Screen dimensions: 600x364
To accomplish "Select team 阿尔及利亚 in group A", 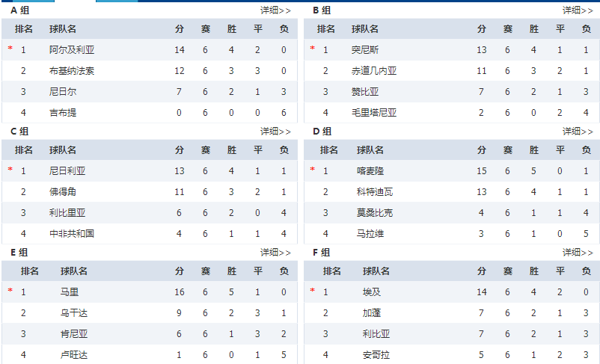I will click(72, 50).
